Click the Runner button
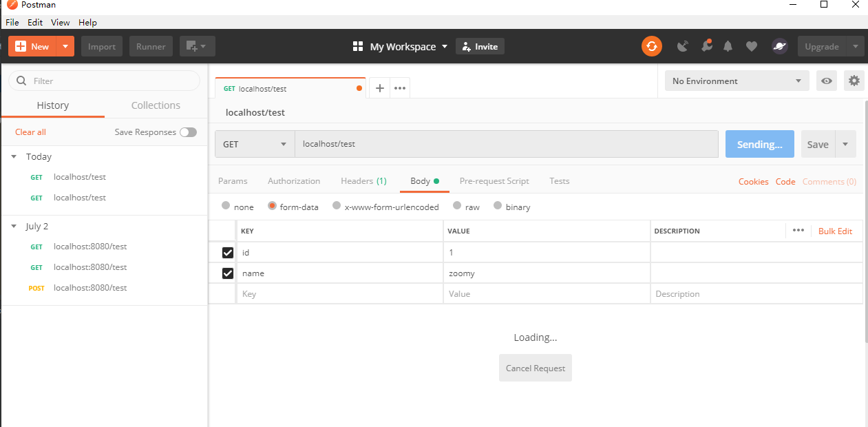 (x=151, y=46)
